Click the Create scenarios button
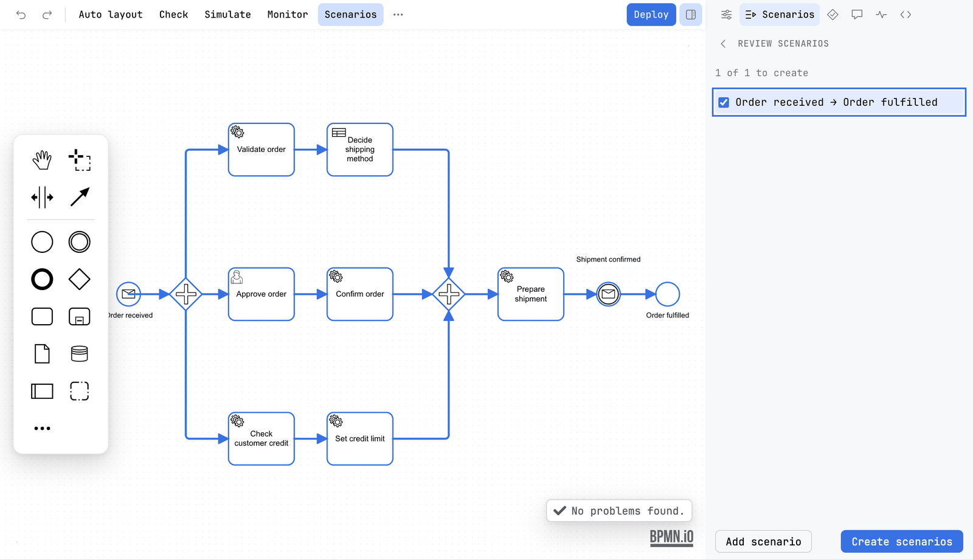Image resolution: width=973 pixels, height=560 pixels. (902, 542)
